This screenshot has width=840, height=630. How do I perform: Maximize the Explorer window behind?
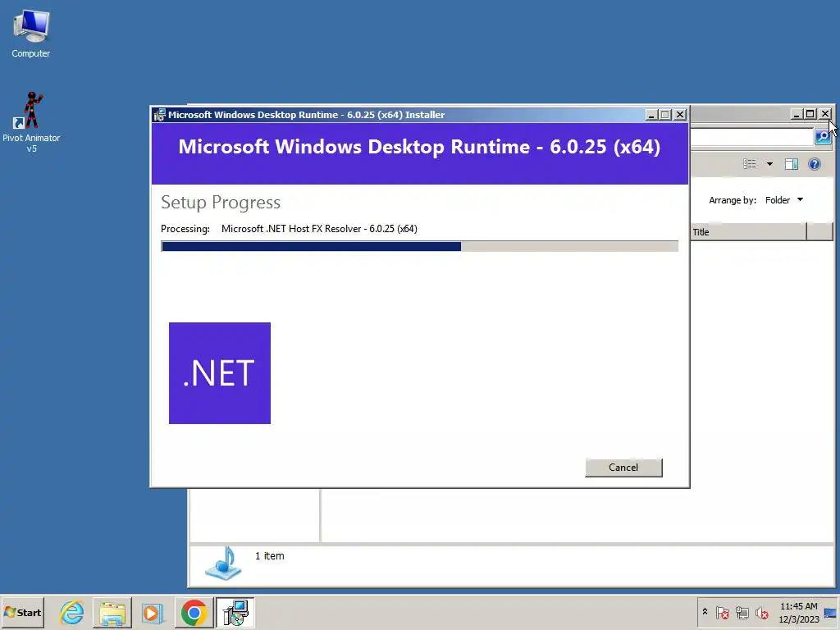[x=810, y=114]
